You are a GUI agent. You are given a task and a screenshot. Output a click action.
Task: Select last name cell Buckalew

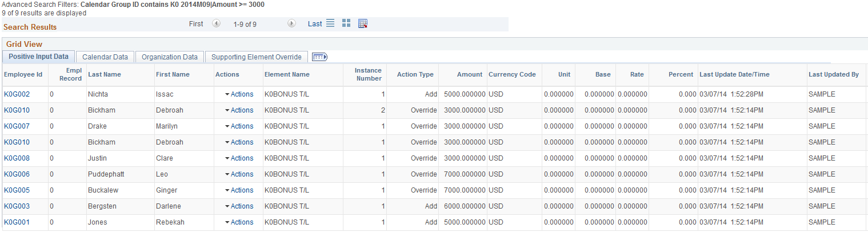point(103,190)
